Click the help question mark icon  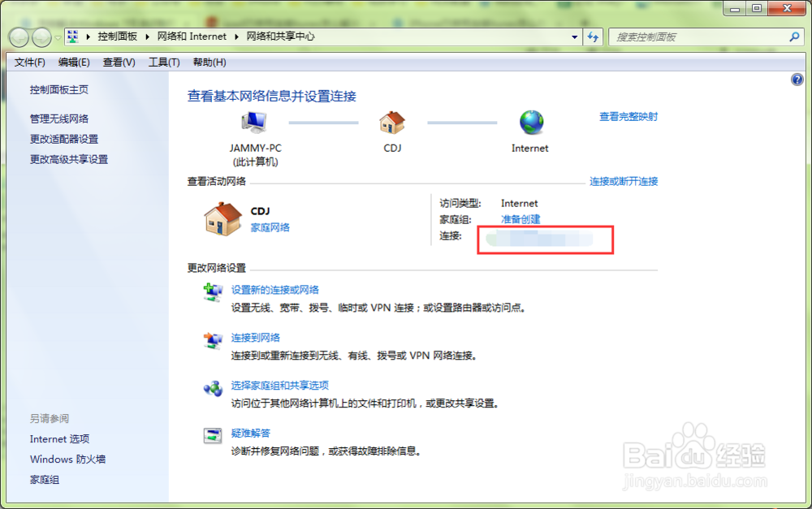pos(797,79)
